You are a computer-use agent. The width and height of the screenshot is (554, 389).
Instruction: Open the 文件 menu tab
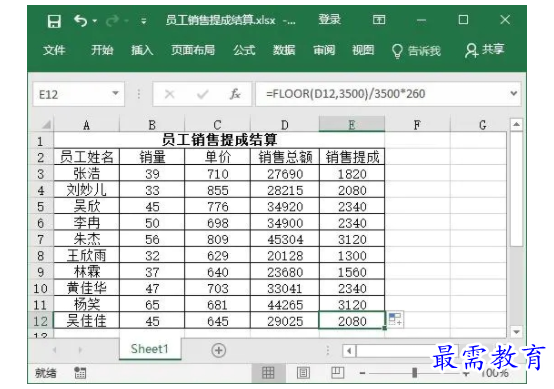[x=54, y=50]
